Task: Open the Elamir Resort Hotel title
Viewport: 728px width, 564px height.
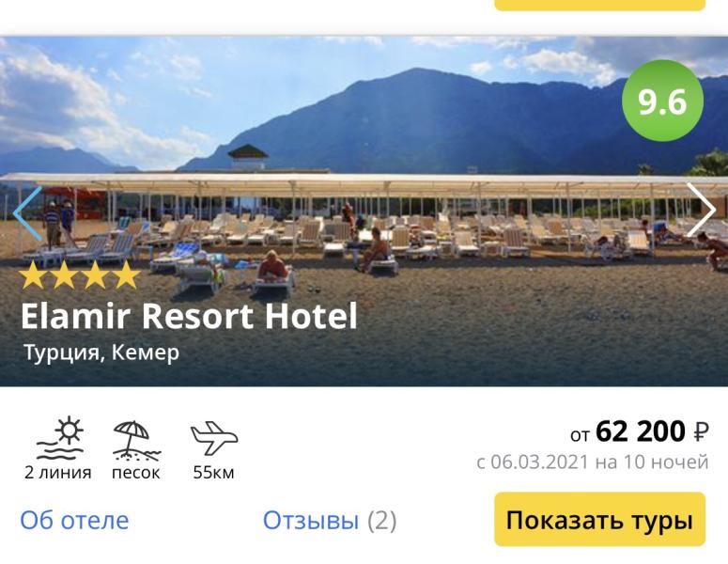Action: point(189,316)
